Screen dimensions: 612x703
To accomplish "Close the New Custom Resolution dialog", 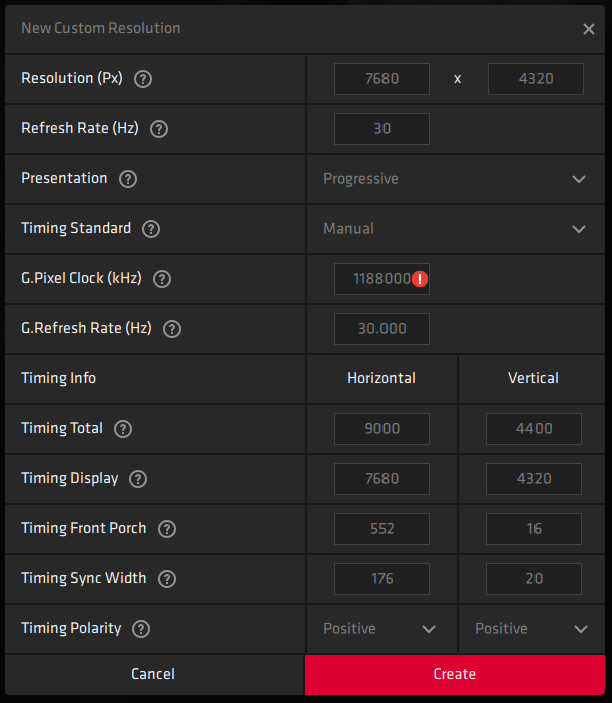I will click(589, 29).
